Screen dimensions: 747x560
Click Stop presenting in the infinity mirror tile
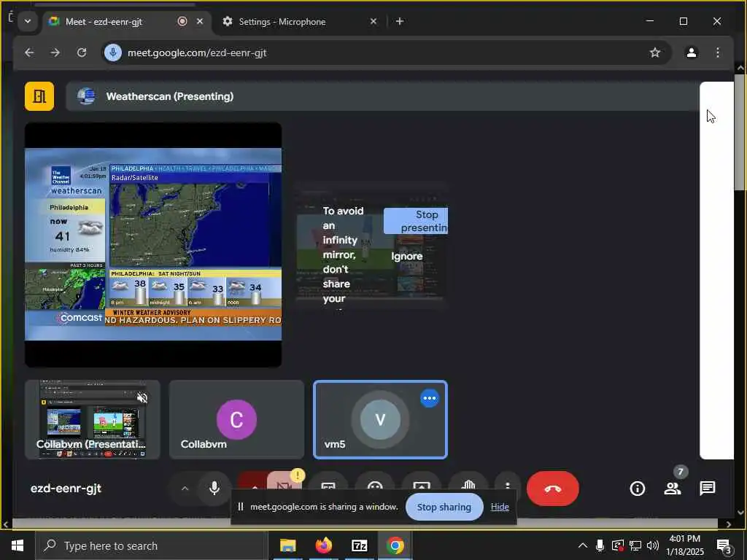pyautogui.click(x=416, y=221)
